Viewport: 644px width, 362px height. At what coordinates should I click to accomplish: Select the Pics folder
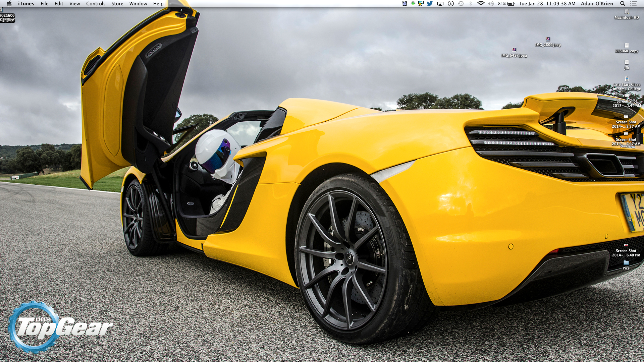(626, 265)
